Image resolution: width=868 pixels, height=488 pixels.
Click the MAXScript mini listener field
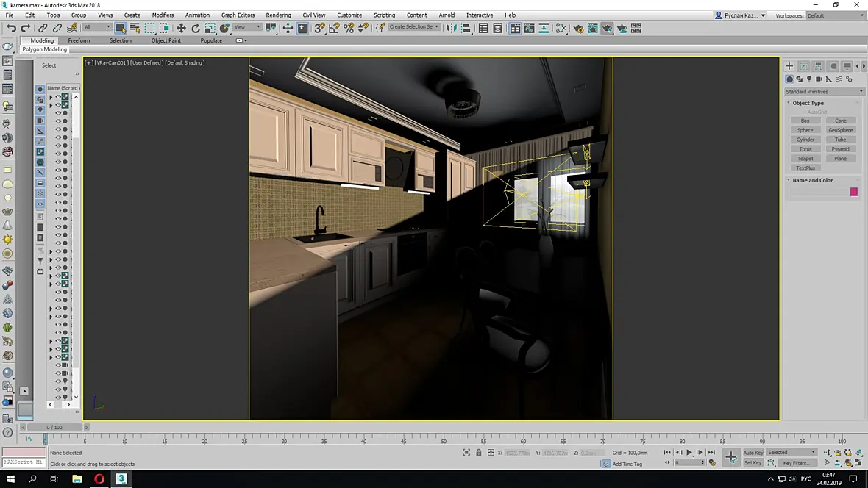tap(24, 462)
